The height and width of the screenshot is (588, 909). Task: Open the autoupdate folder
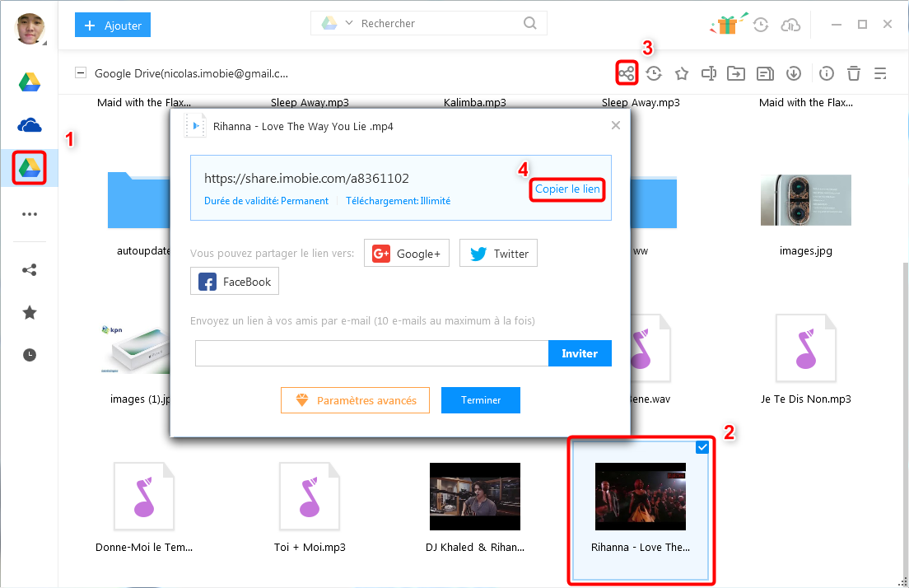pos(139,200)
